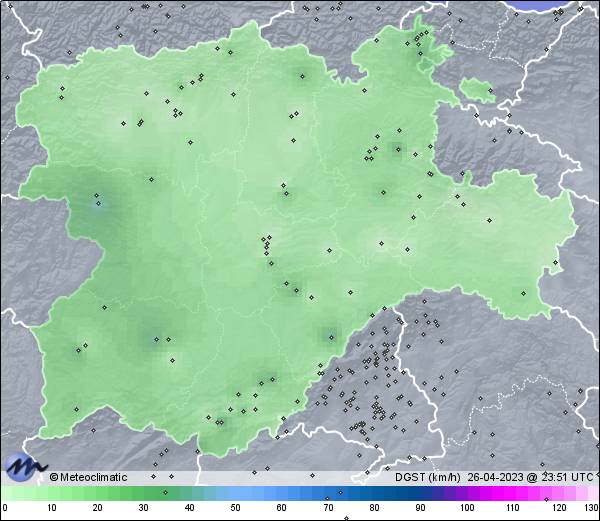The height and width of the screenshot is (521, 600).
Task: Select the 100 value on wind scale
Action: (x=467, y=508)
